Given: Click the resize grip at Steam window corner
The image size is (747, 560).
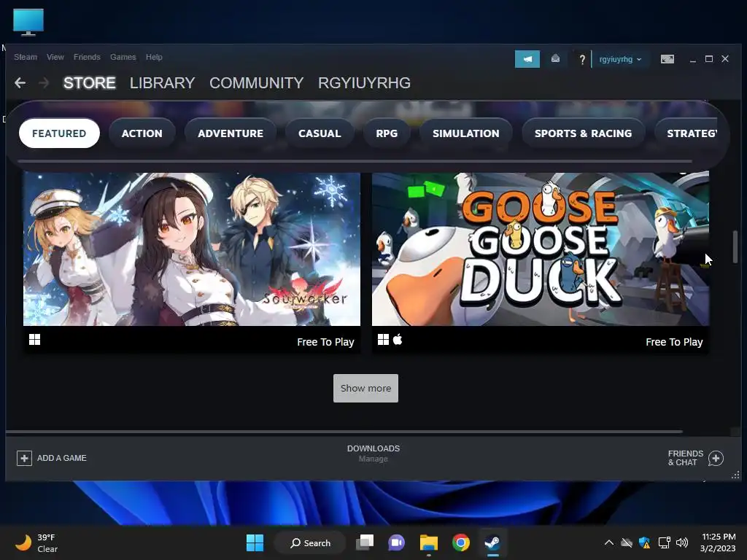Looking at the screenshot, I should 735,475.
